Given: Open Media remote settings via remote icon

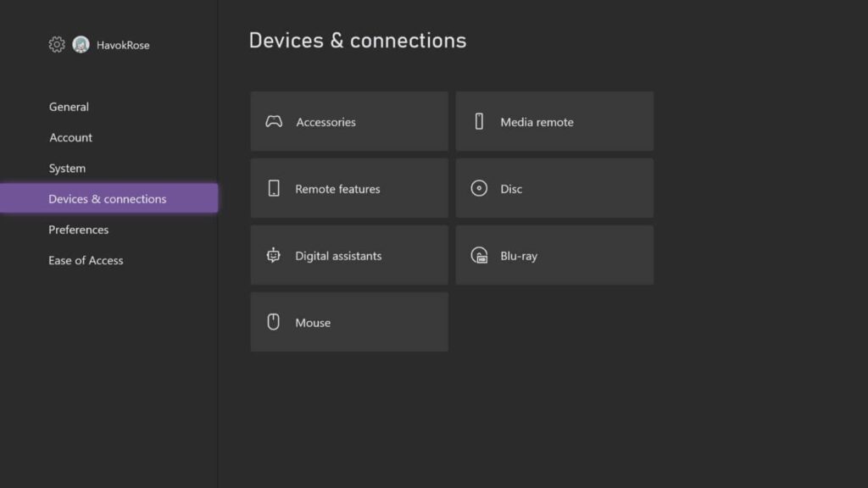Looking at the screenshot, I should point(479,121).
